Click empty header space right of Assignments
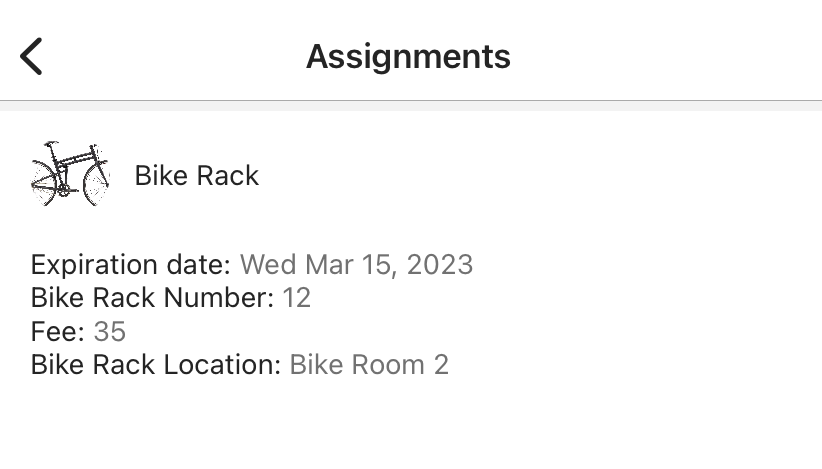This screenshot has height=469, width=822. point(670,56)
